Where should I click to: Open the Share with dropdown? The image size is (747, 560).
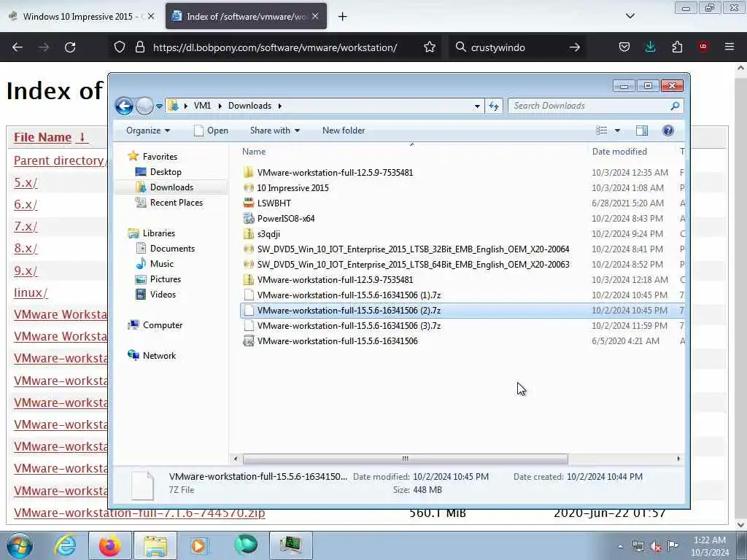(x=275, y=131)
